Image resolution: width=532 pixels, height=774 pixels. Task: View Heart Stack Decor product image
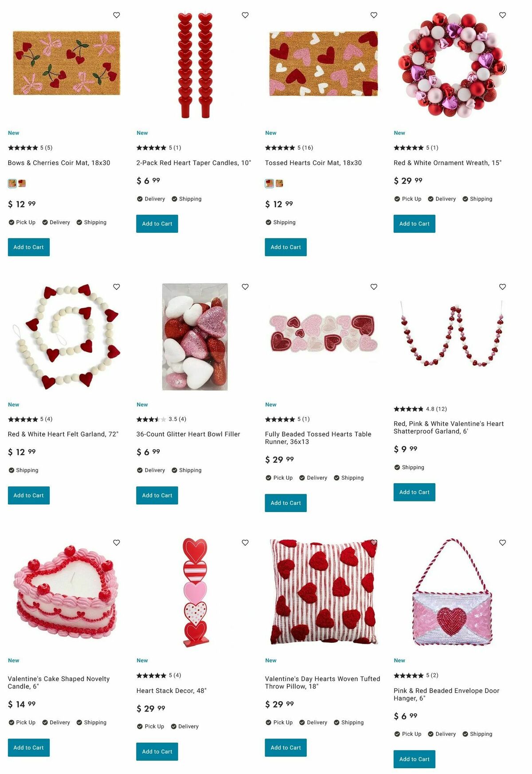[195, 593]
